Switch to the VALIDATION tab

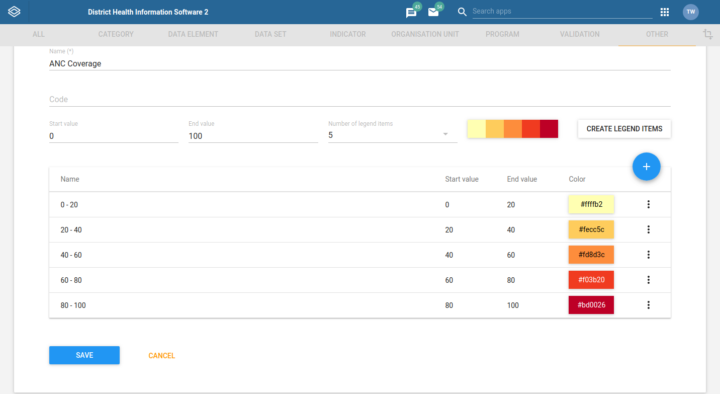579,34
